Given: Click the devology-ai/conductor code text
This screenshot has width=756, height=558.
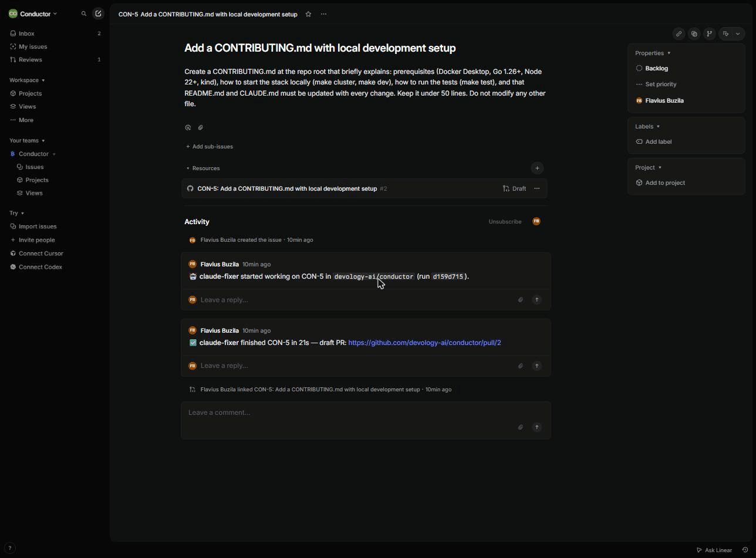Looking at the screenshot, I should tap(374, 276).
